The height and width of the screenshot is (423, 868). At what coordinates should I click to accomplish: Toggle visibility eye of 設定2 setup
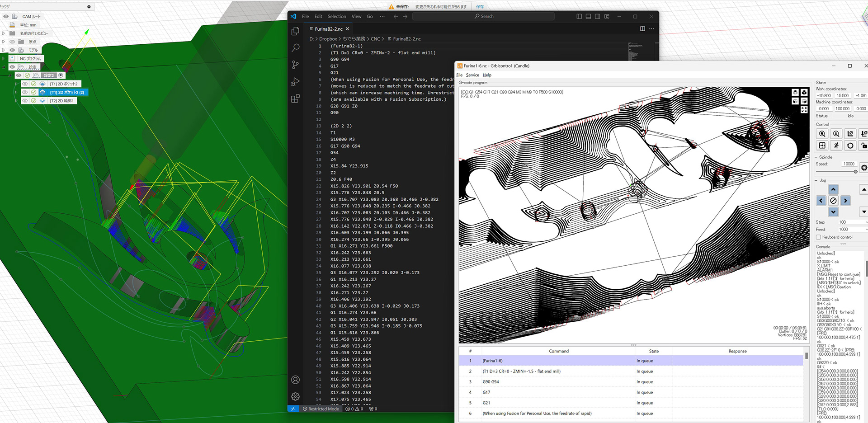pos(19,75)
